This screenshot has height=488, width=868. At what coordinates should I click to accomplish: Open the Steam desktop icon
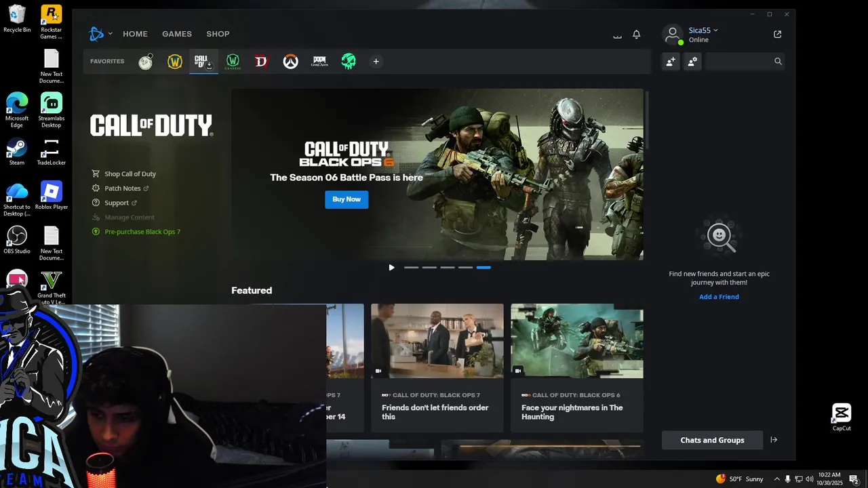17,152
